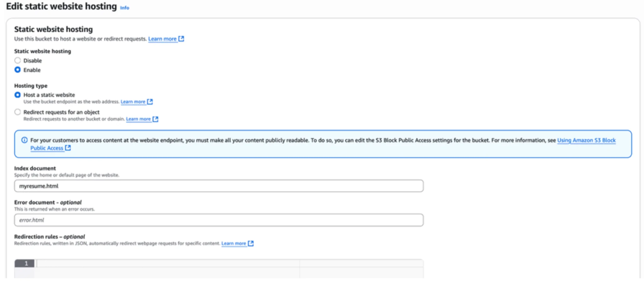Open Learn more link for redirect requests
644x281 pixels.
138,119
